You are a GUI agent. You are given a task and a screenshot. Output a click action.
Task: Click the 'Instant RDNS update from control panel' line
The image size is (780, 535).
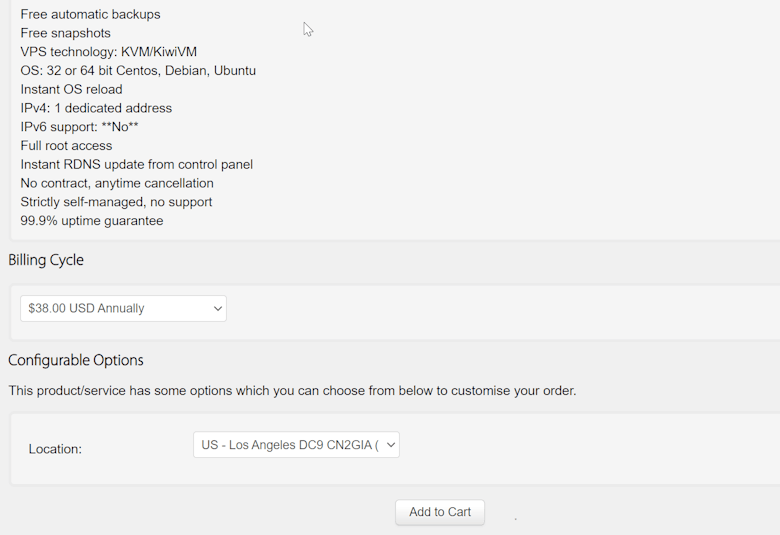point(136,164)
